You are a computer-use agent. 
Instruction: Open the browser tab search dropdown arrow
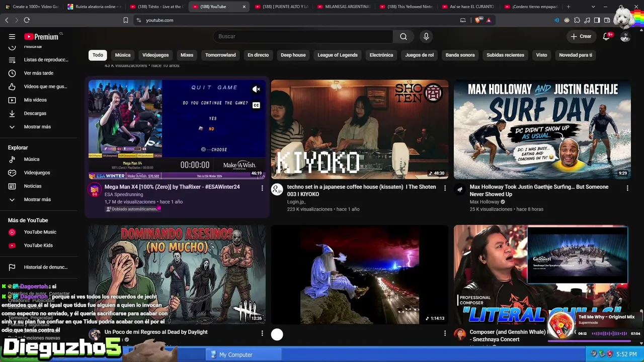pos(593,7)
